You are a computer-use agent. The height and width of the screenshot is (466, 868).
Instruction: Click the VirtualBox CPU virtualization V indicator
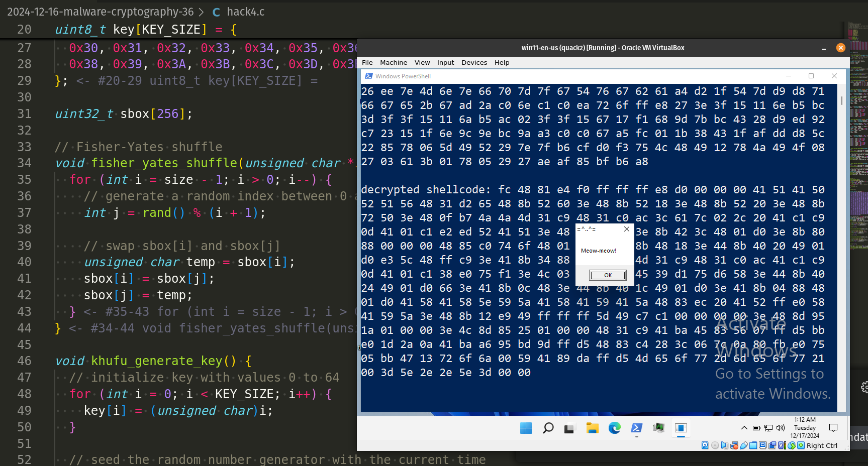point(782,445)
